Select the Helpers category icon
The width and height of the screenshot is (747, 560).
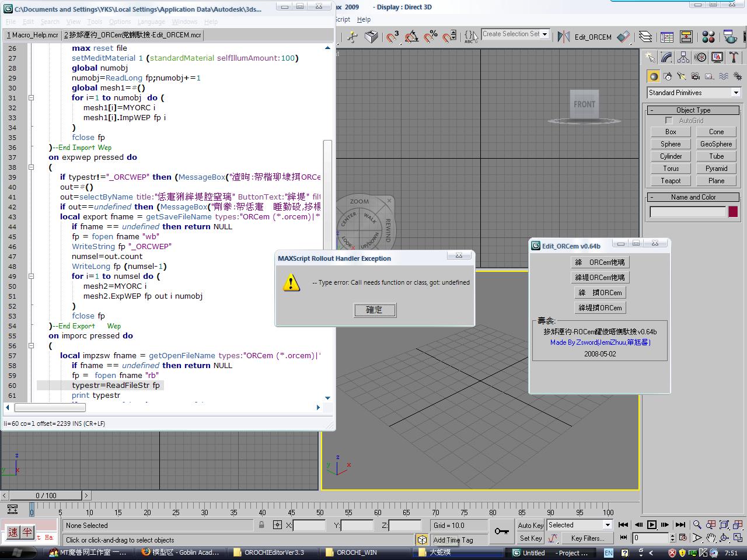coord(710,76)
